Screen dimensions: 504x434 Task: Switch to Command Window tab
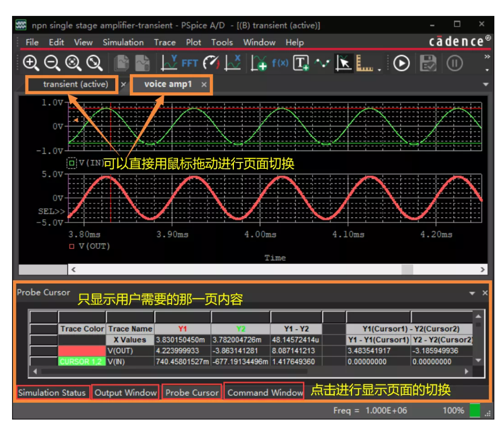[x=265, y=393]
